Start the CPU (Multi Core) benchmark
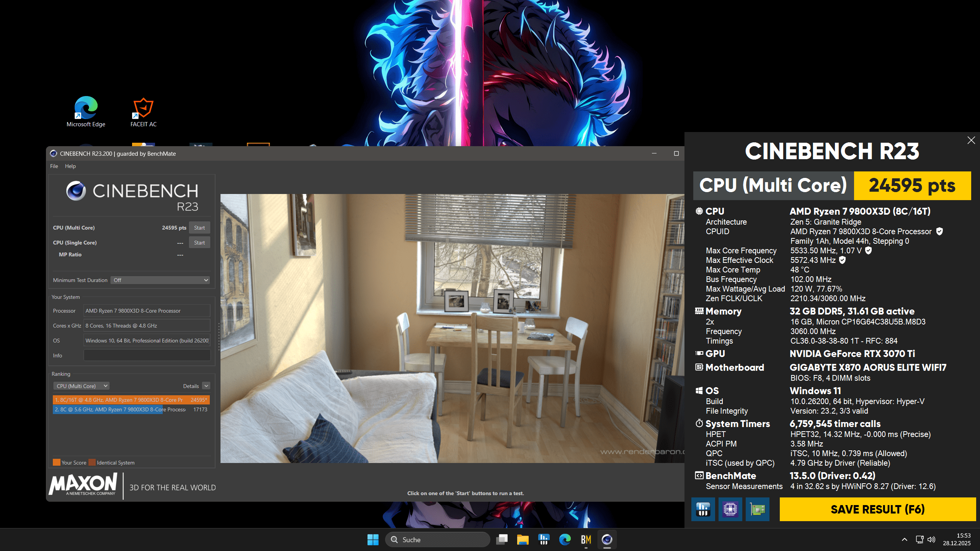The width and height of the screenshot is (980, 551). coord(199,227)
